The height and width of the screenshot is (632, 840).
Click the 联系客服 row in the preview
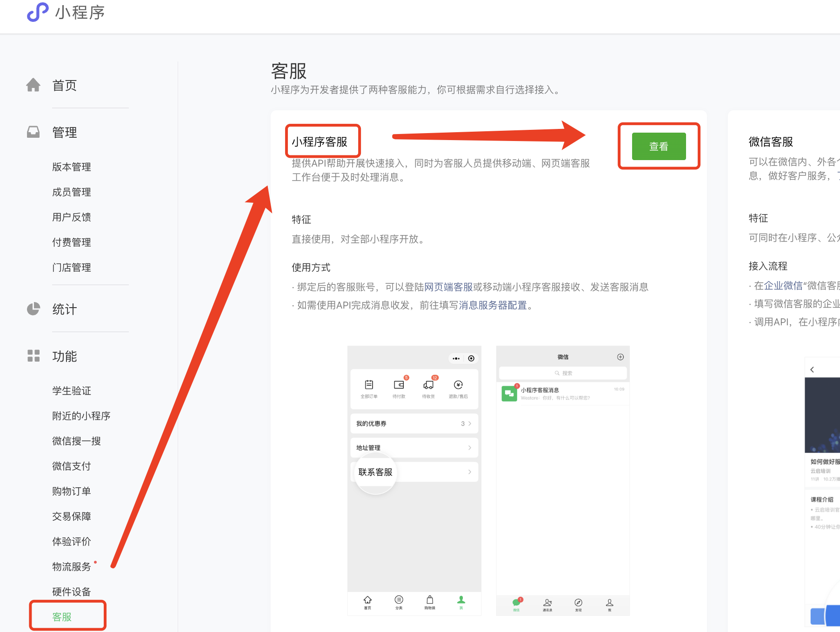[x=414, y=472]
